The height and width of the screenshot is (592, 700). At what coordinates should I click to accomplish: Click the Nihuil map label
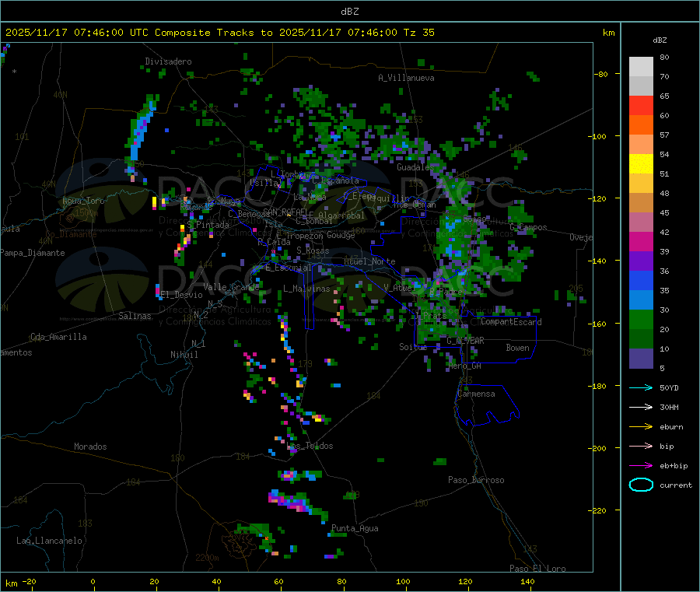[x=184, y=355]
